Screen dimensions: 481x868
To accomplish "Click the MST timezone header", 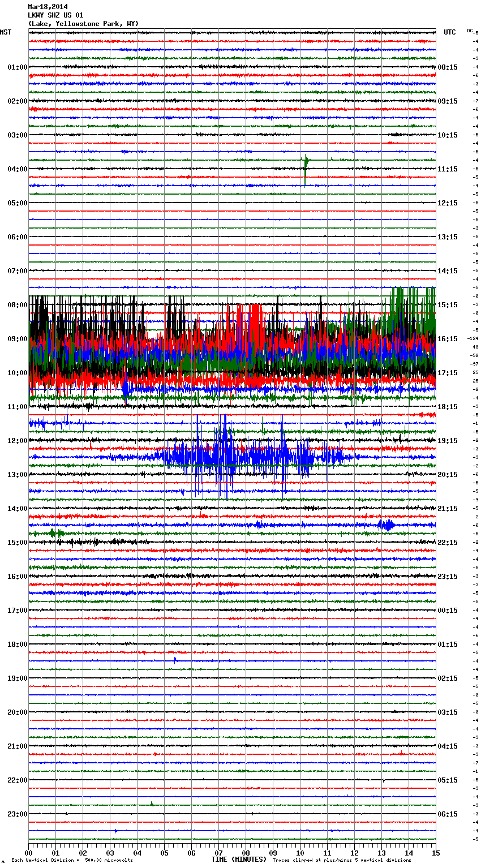I will [6, 32].
